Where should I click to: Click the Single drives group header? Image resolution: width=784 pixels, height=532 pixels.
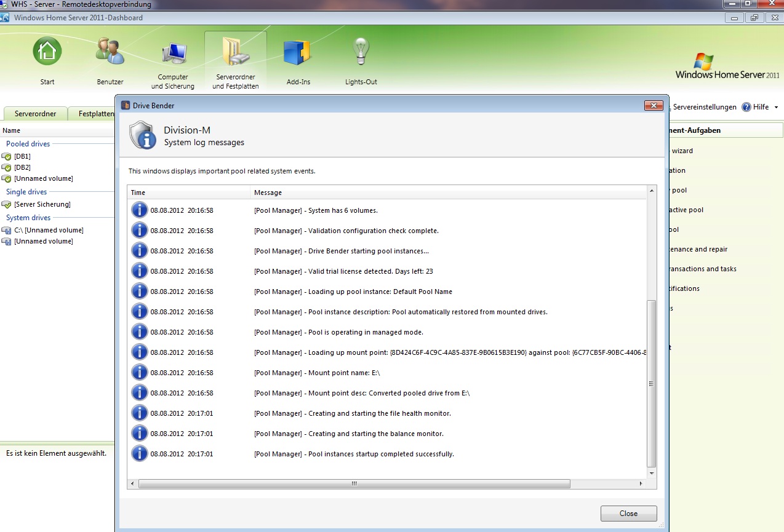coord(26,192)
